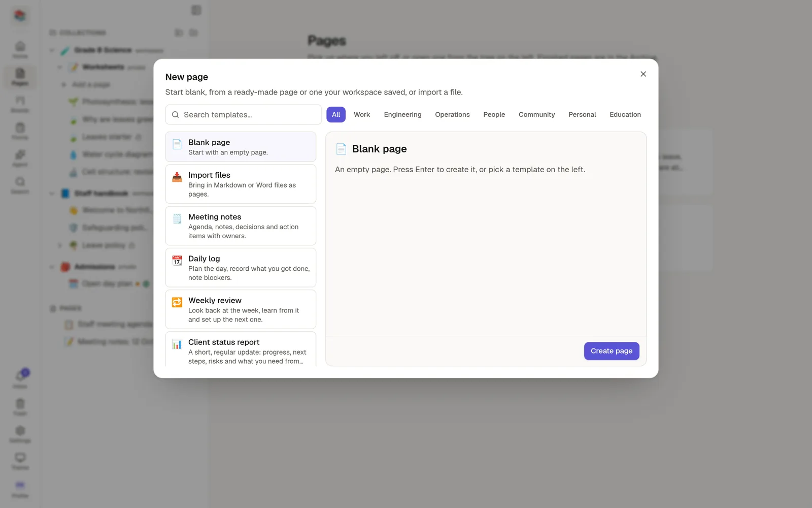Click the app logo in the background sidebar
The image size is (812, 508).
tap(20, 16)
